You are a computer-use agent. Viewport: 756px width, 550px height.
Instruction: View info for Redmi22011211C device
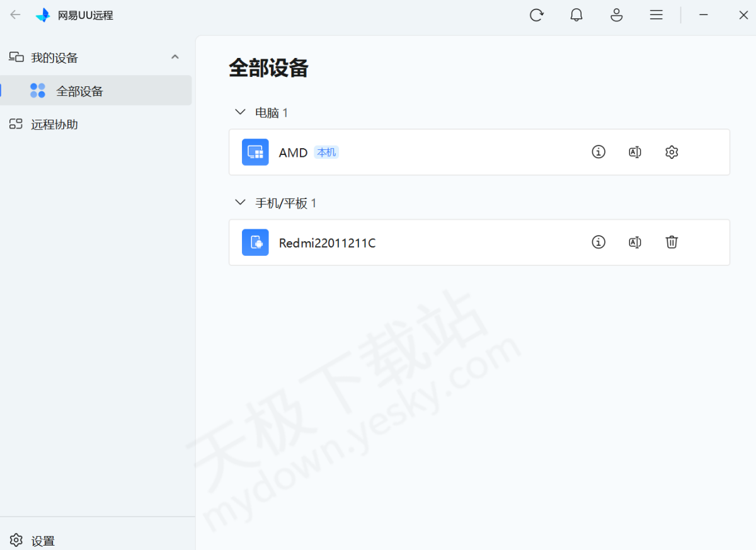point(598,242)
